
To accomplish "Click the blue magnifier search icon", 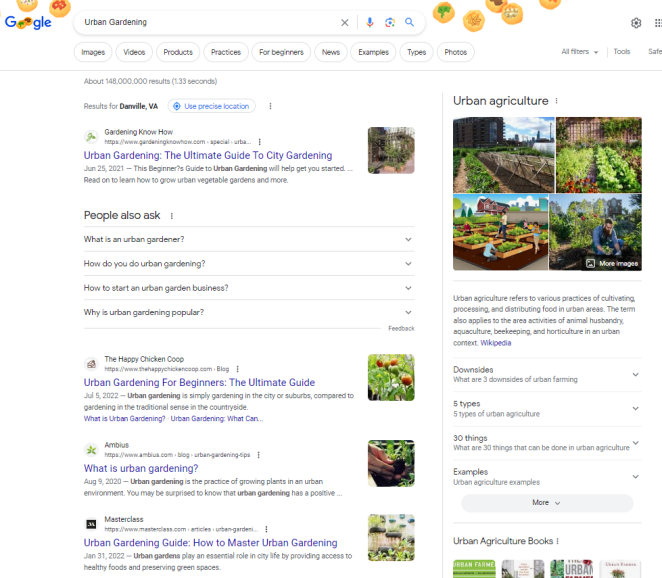I will pyautogui.click(x=409, y=22).
